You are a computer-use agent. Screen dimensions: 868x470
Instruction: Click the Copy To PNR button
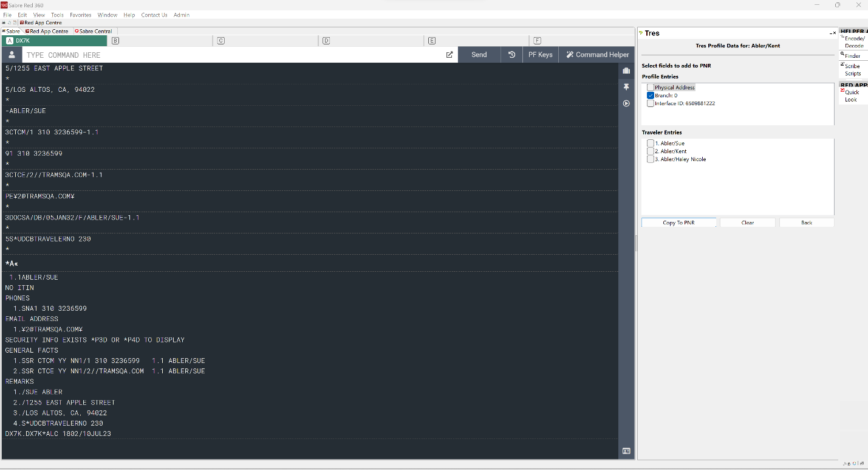[678, 222]
